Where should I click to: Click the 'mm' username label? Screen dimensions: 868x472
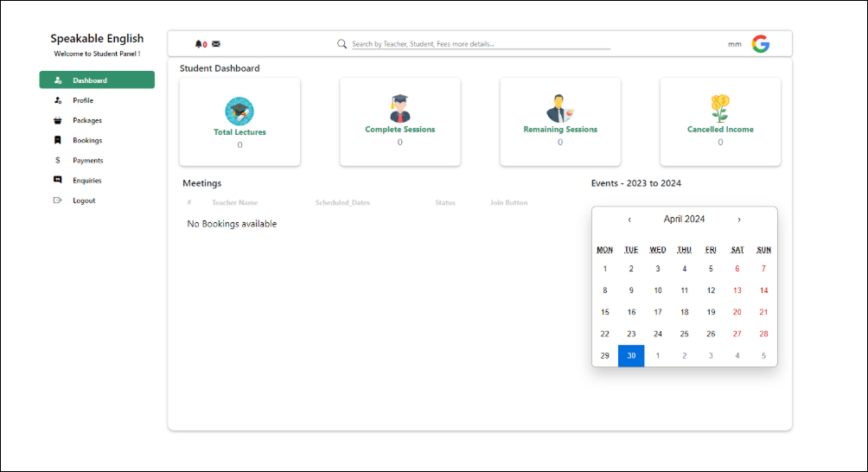pyautogui.click(x=734, y=44)
